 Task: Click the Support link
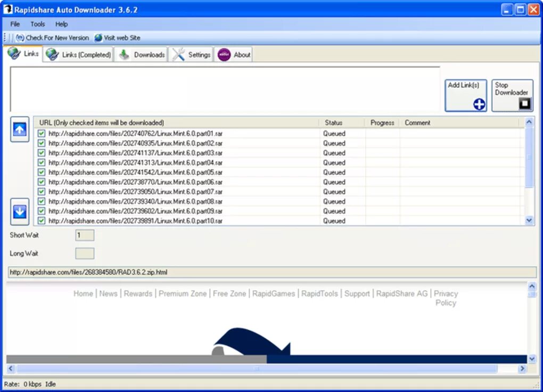[357, 293]
